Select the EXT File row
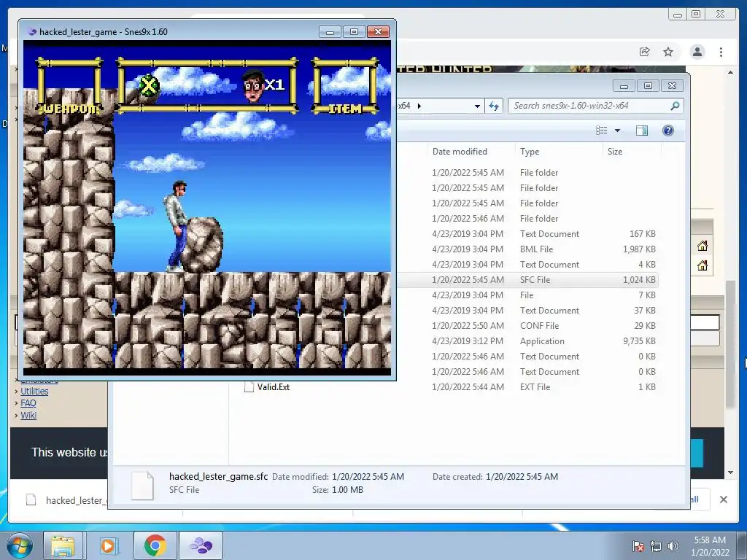This screenshot has height=560, width=747. pos(450,387)
